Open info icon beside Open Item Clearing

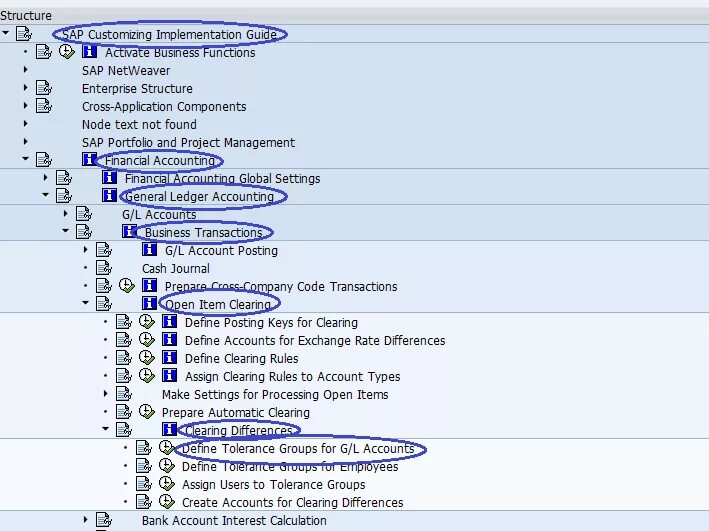point(149,303)
